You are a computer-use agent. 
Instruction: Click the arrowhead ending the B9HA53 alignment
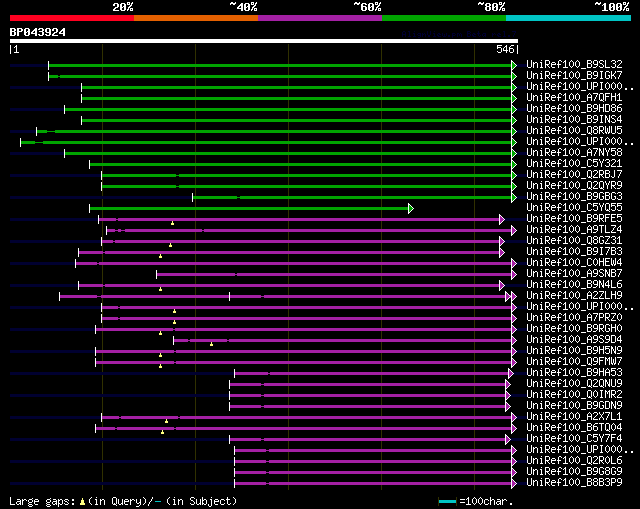click(511, 373)
